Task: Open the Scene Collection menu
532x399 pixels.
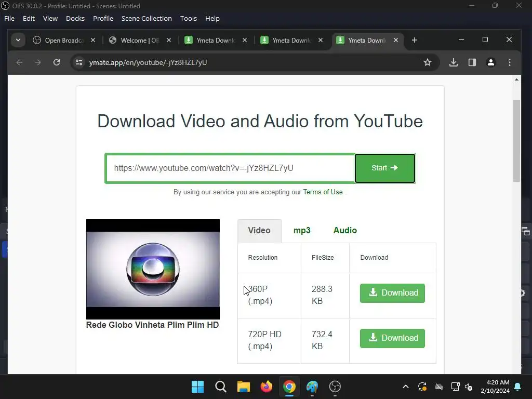Action: click(147, 18)
